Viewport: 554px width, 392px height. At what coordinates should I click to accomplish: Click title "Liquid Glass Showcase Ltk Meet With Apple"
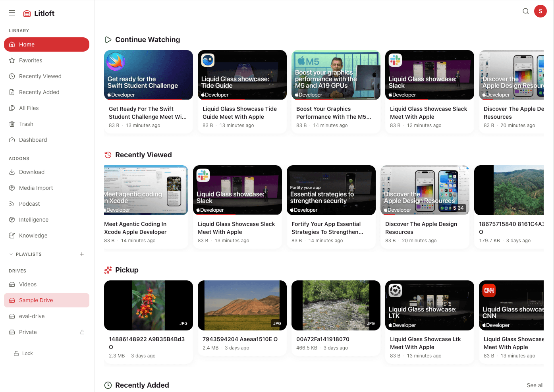[425, 343]
